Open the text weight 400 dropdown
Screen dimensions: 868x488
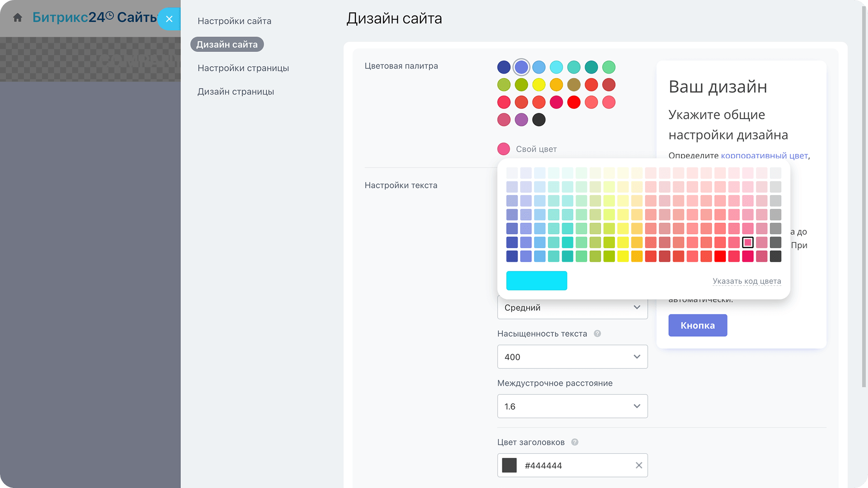point(572,357)
